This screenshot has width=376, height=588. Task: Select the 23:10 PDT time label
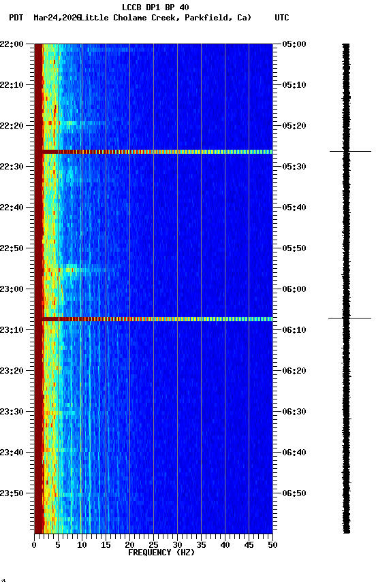tap(12, 330)
